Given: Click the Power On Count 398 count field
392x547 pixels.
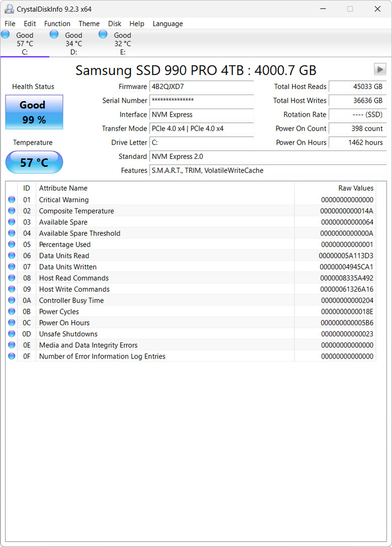Looking at the screenshot, I should click(357, 128).
